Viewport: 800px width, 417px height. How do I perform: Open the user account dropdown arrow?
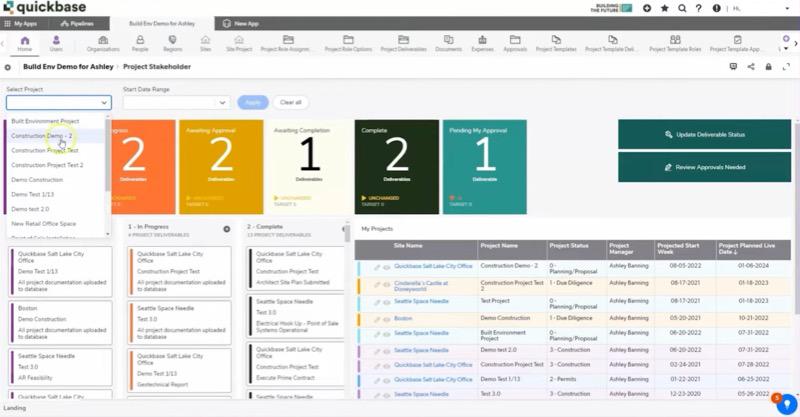tap(787, 8)
